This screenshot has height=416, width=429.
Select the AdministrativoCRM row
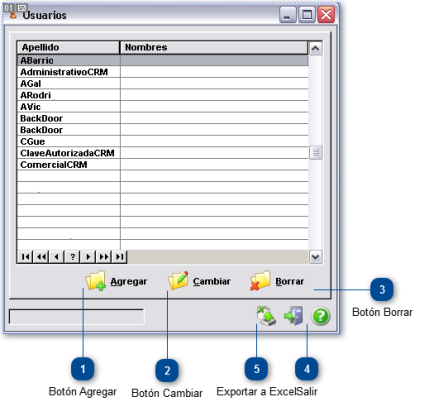click(163, 72)
